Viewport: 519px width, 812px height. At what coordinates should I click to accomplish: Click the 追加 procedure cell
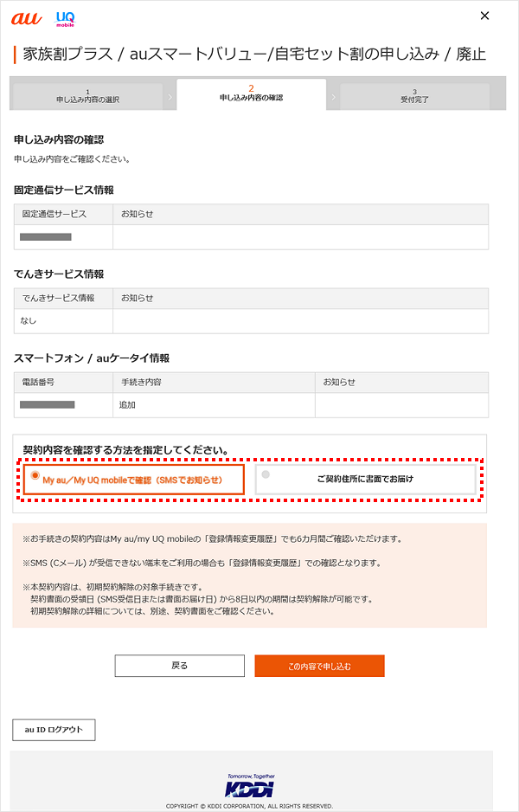[x=215, y=405]
